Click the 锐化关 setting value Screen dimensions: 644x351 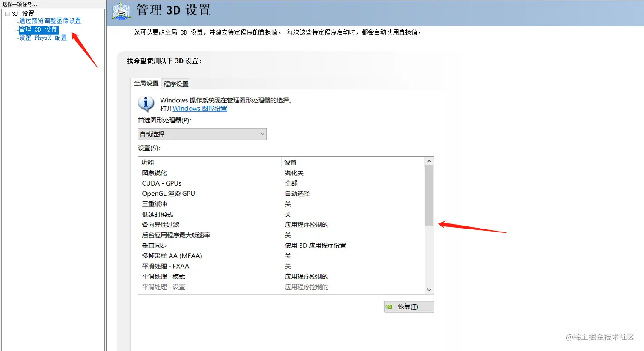294,173
